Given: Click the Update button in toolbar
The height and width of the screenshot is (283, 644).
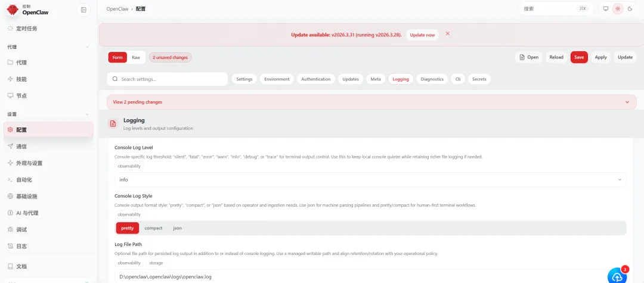Looking at the screenshot, I should (625, 57).
